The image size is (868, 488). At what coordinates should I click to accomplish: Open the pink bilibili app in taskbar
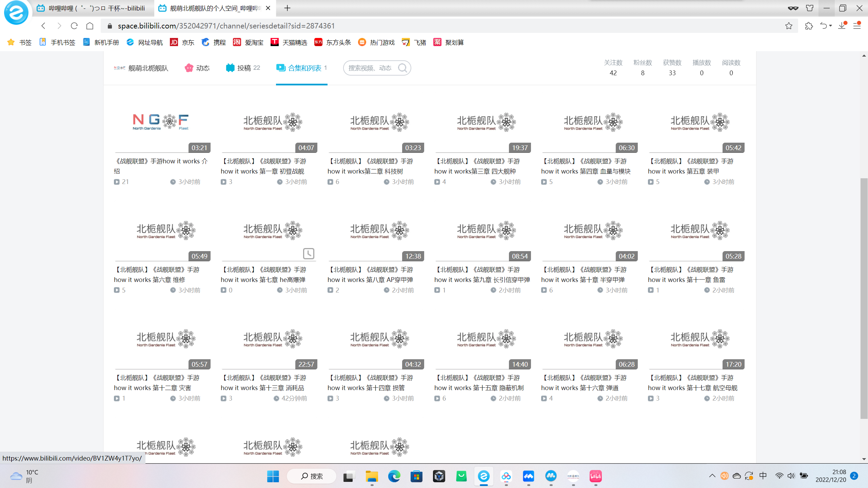(595, 476)
